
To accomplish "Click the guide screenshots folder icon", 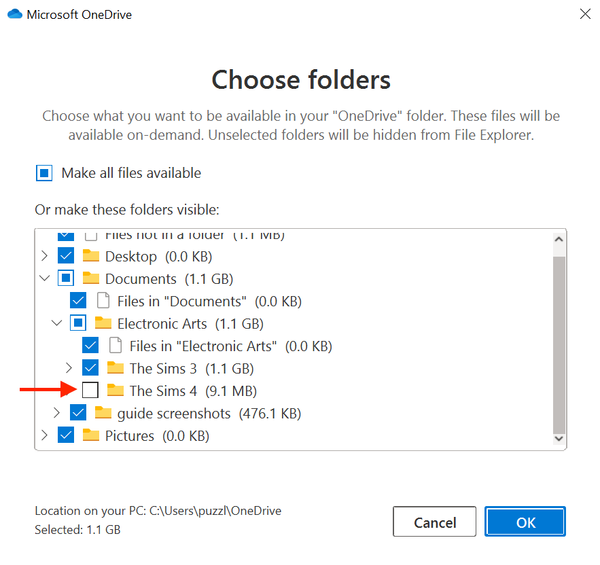I will pos(103,413).
